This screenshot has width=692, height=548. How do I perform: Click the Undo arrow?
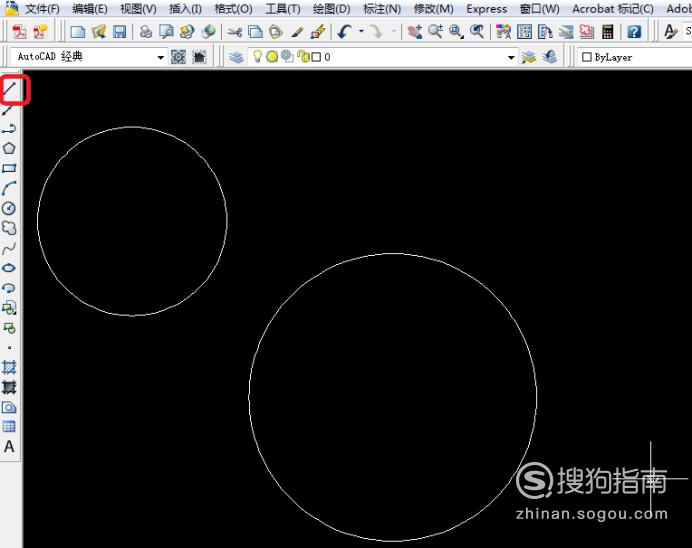pos(344,32)
